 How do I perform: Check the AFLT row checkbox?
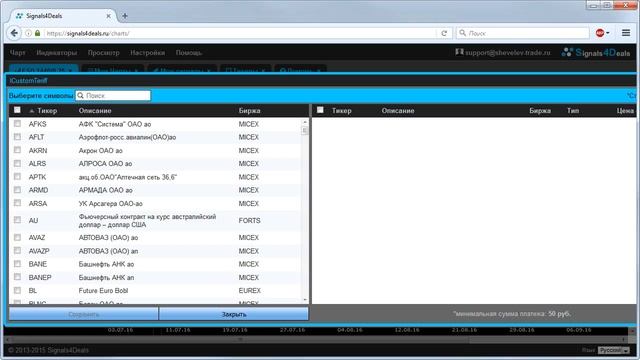click(17, 137)
